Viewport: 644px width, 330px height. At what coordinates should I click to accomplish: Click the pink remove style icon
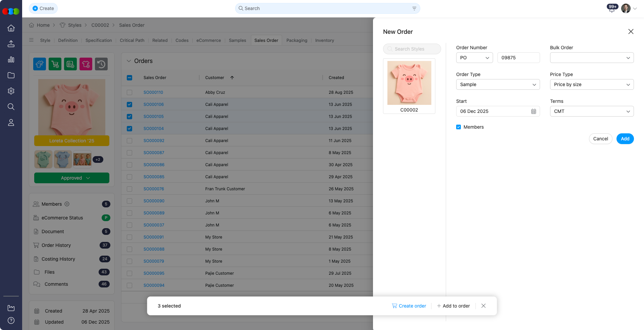pos(86,64)
